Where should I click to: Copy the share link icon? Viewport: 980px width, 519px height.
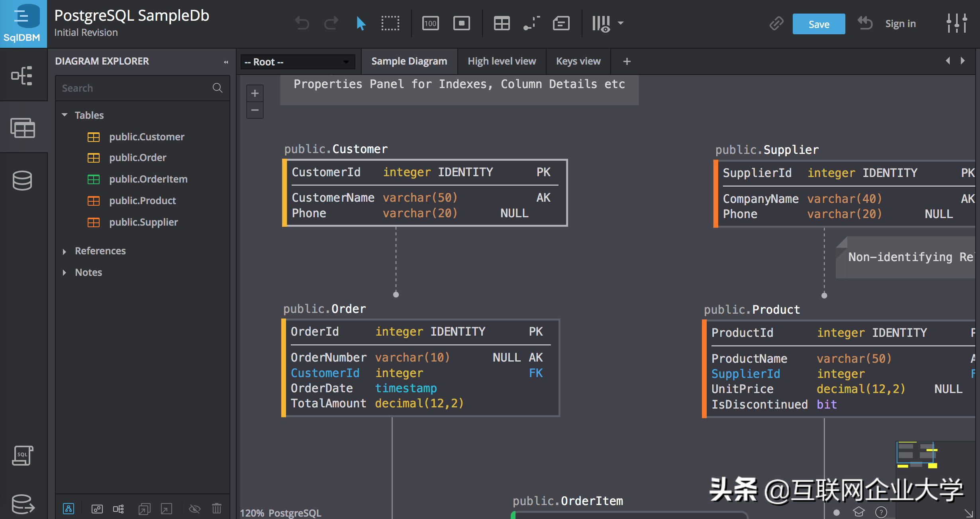click(x=776, y=24)
